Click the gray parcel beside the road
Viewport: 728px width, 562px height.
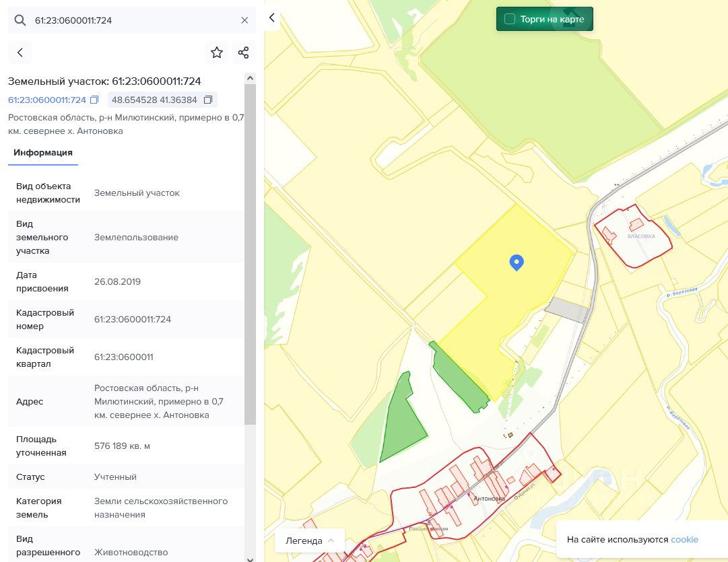click(x=567, y=310)
